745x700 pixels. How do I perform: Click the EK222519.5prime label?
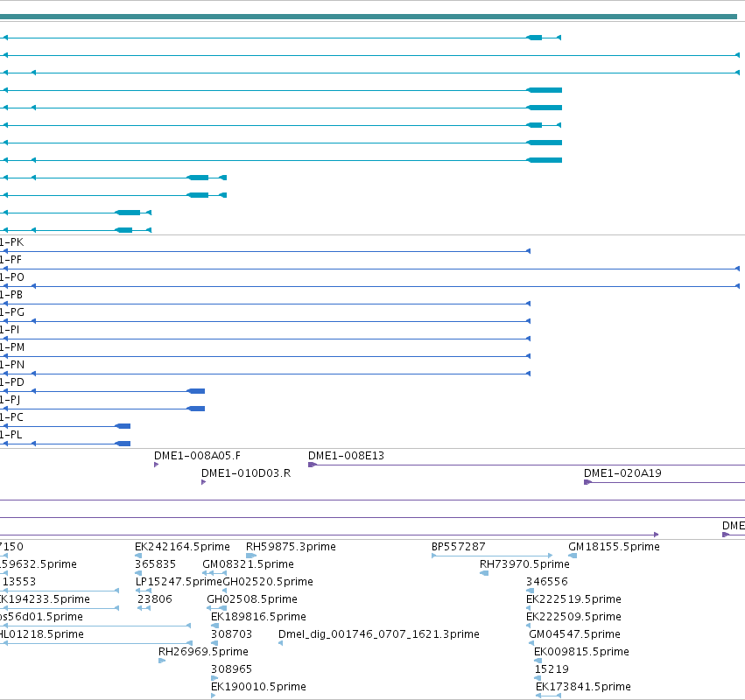pos(573,599)
